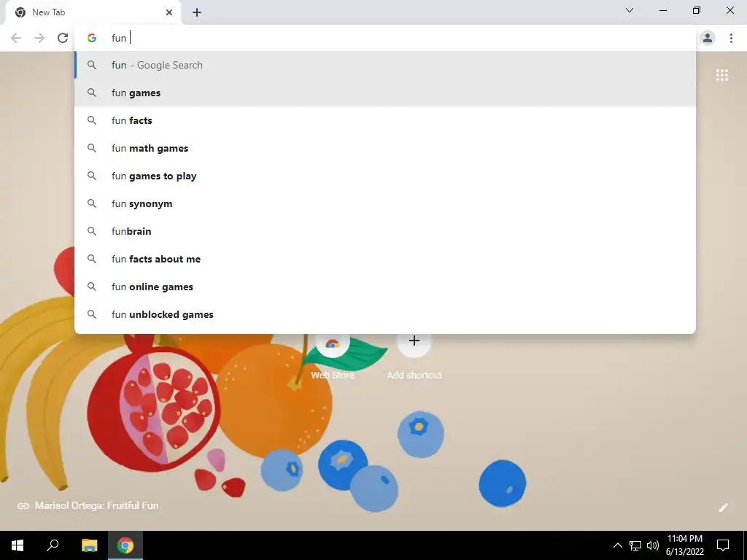Choose 'fun facts about me' suggestion

[x=385, y=259]
